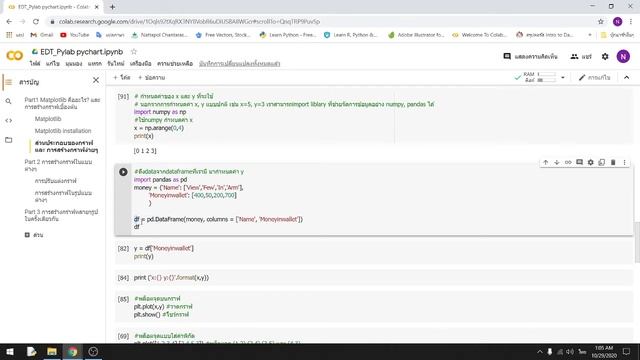
Task: Go to Part1 Matplotlib section in contents
Action: click(62, 103)
